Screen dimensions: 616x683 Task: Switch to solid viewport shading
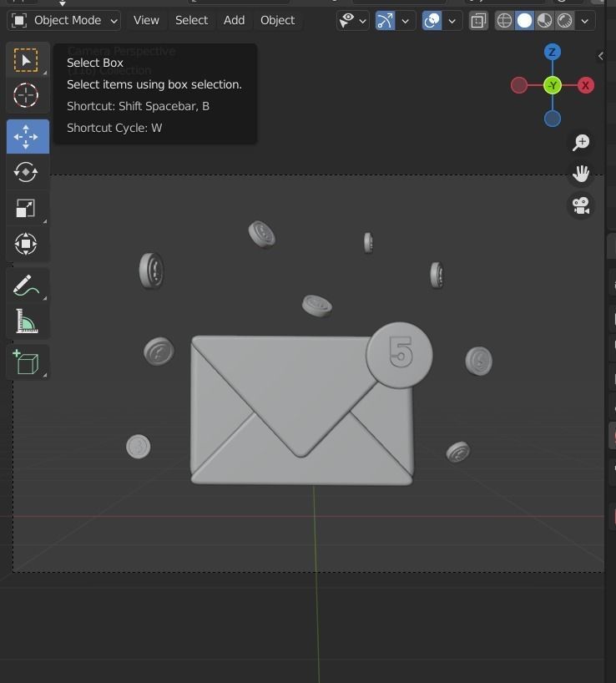pyautogui.click(x=524, y=21)
